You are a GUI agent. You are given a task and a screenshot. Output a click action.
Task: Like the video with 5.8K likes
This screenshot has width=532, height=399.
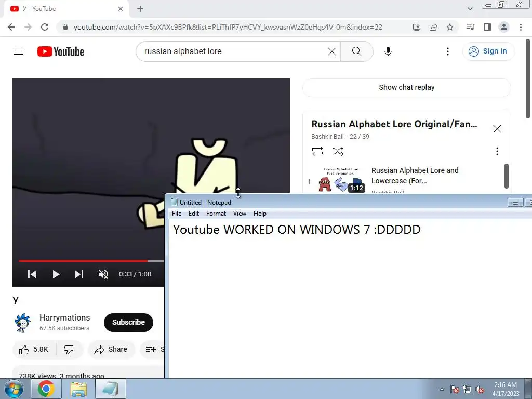pyautogui.click(x=34, y=350)
